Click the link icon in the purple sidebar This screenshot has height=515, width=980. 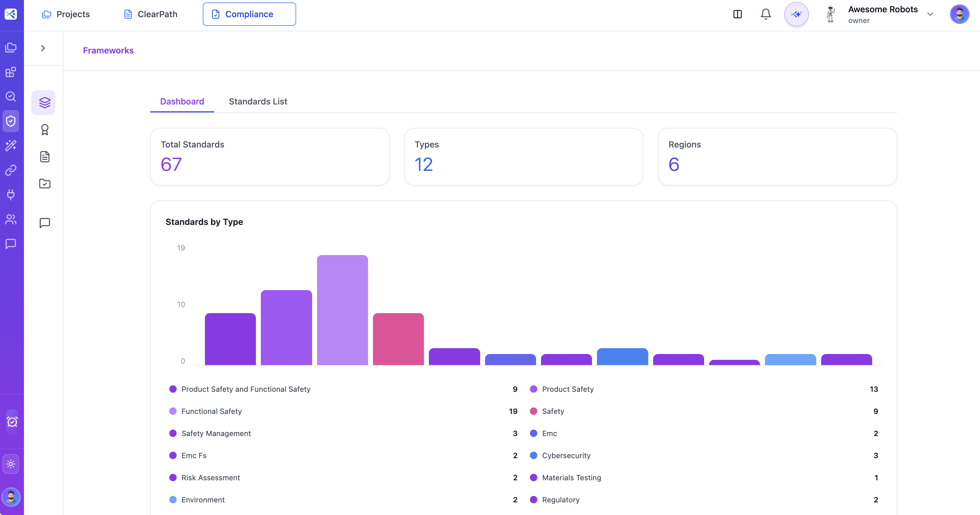(x=11, y=170)
